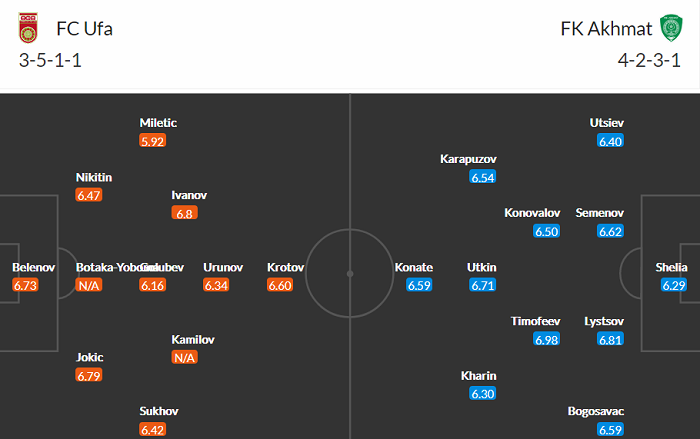Select player Utkin in midfield
The image size is (700, 439).
pos(481,267)
